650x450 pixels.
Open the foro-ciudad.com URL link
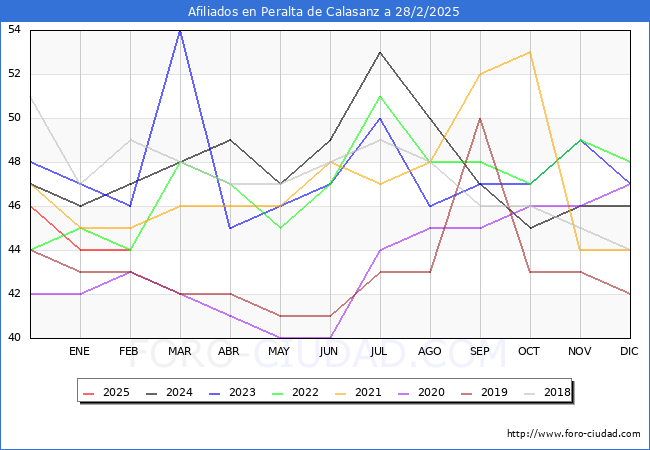coord(574,434)
